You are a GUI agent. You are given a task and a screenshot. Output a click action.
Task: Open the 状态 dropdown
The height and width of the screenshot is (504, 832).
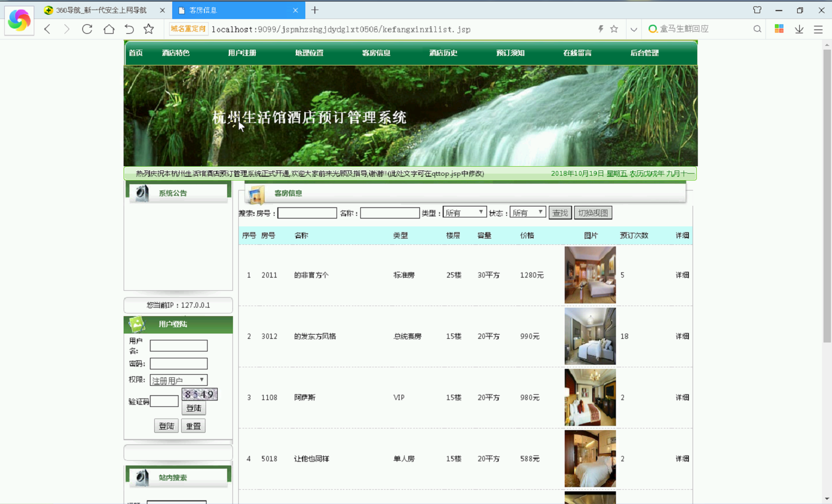pyautogui.click(x=528, y=212)
